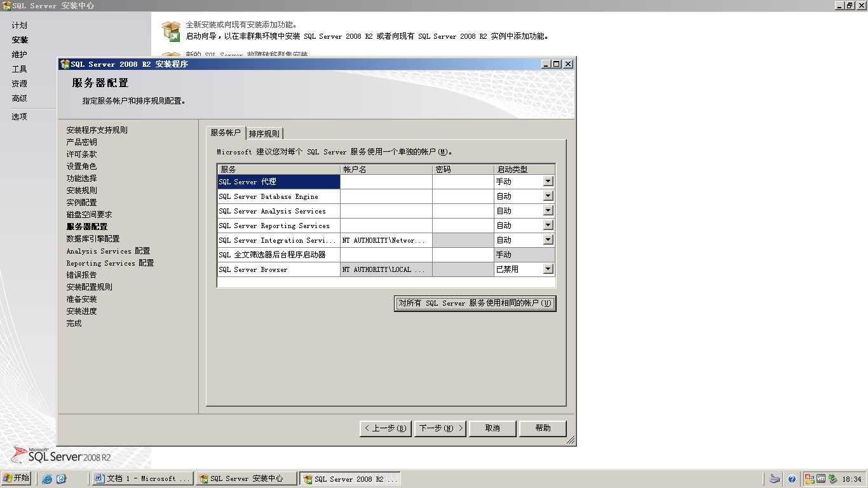Switch to Word document taskbar button
Image resolution: width=868 pixels, height=488 pixels.
coord(142,478)
